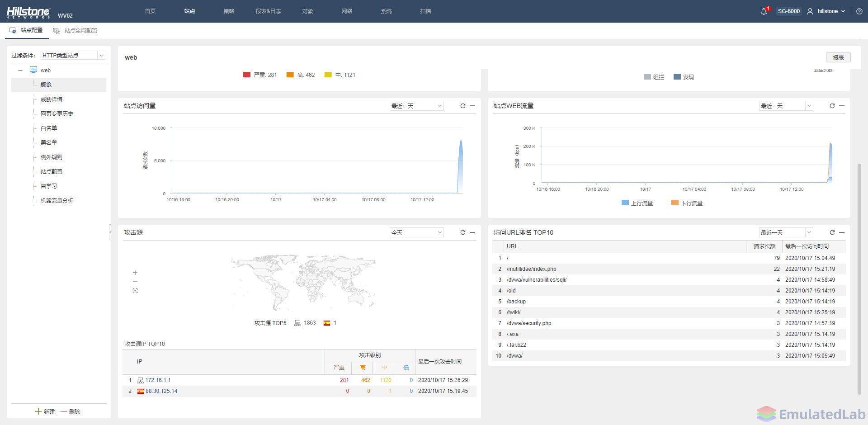Click the page vertical scrollbar
This screenshot has width=868, height=425.
click(x=859, y=279)
